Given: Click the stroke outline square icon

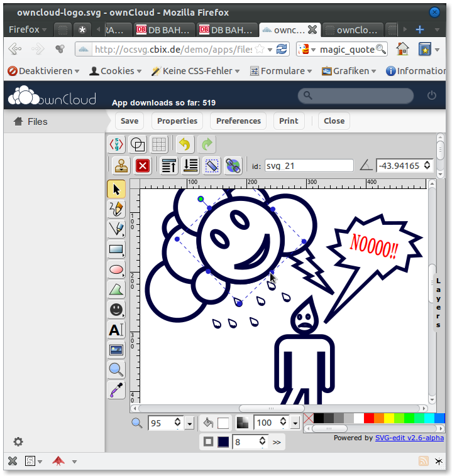Looking at the screenshot, I should [208, 441].
